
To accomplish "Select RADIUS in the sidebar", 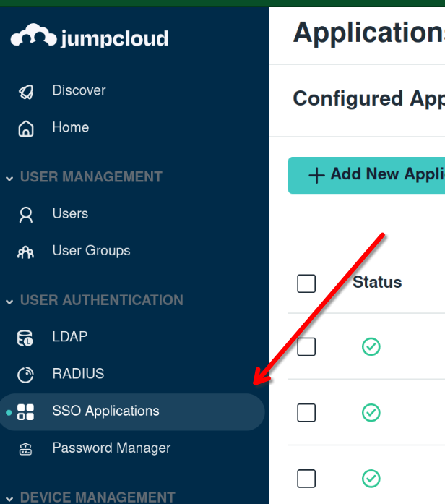I will tap(78, 374).
